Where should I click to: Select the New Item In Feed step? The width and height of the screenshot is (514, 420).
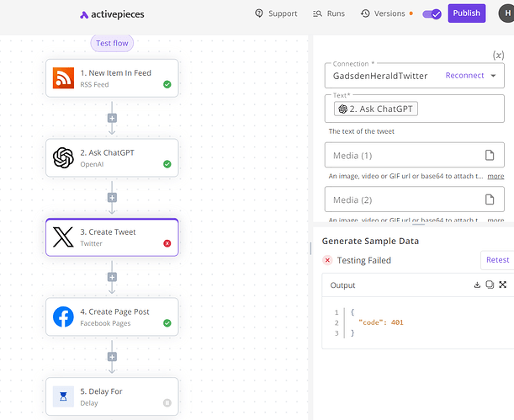click(112, 78)
